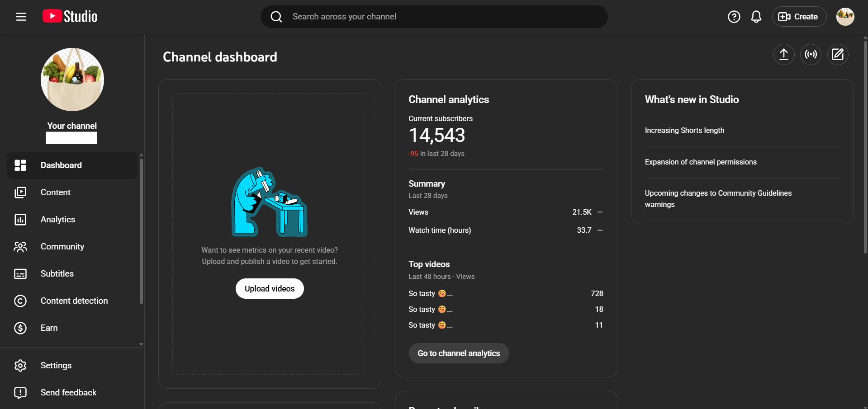868x409 pixels.
Task: Open the Create menu button
Action: tap(798, 17)
